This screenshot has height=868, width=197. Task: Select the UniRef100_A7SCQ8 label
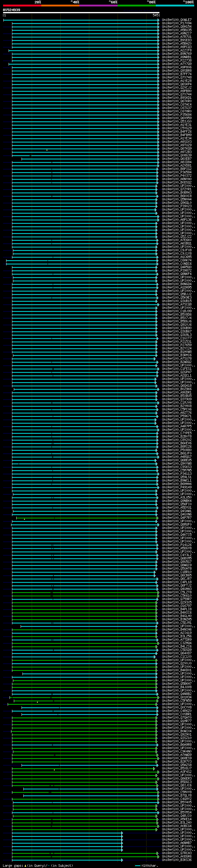[x=176, y=304]
